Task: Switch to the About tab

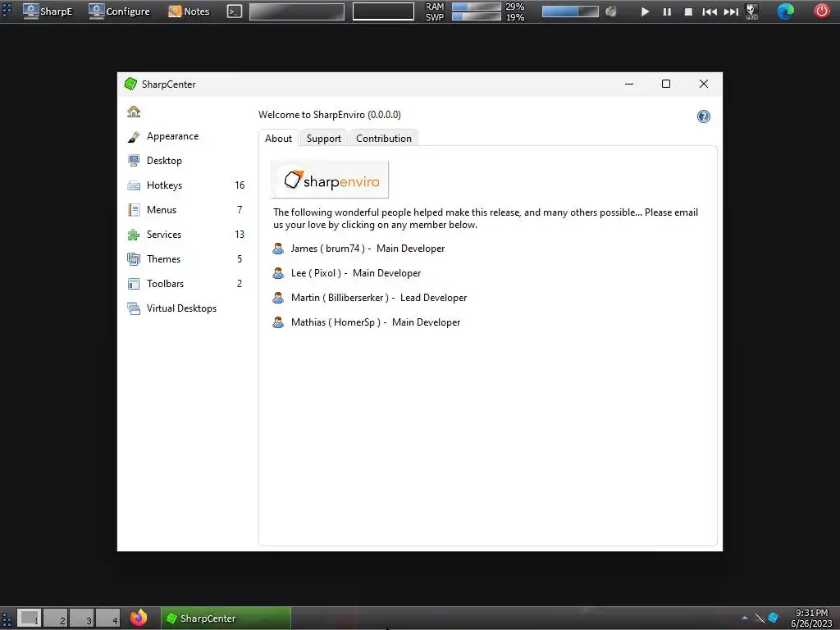Action: [279, 138]
